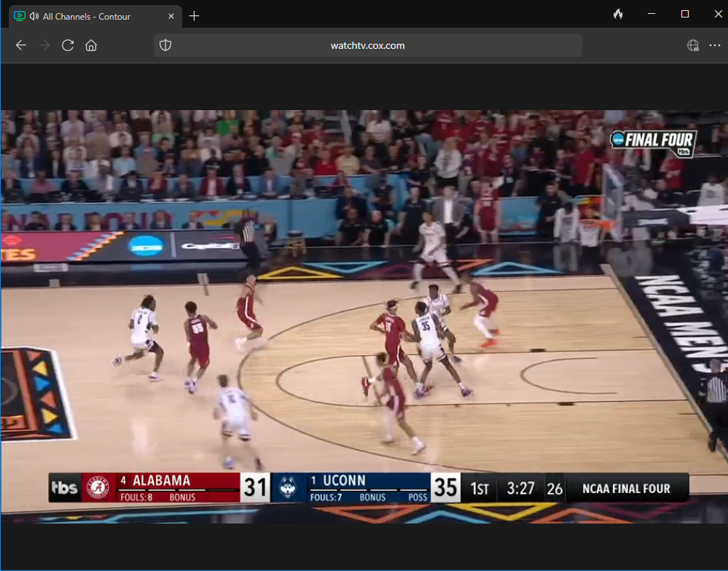Screen dimensions: 728x571
Task: Open the globe VPN icon in toolbar
Action: [693, 45]
